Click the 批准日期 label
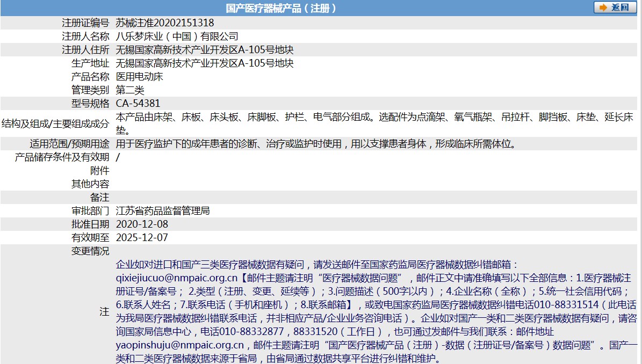Screen dimensions: 642x364 pyautogui.click(x=90, y=224)
